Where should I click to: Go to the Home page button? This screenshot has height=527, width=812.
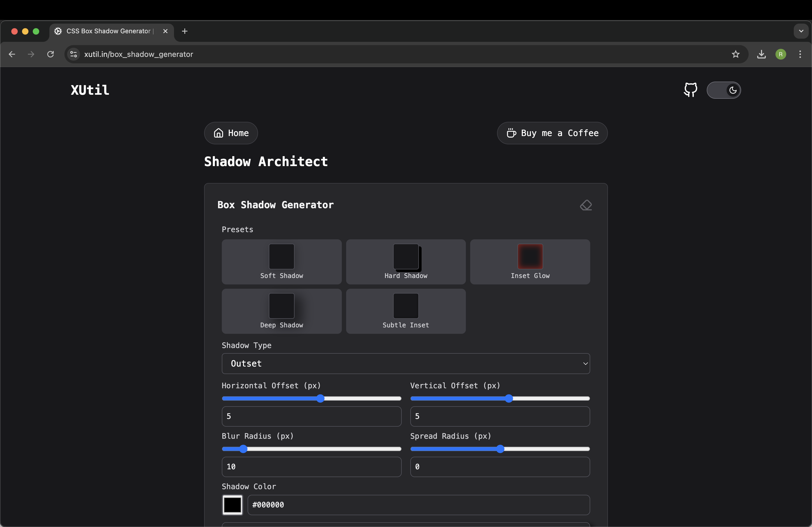pyautogui.click(x=231, y=133)
